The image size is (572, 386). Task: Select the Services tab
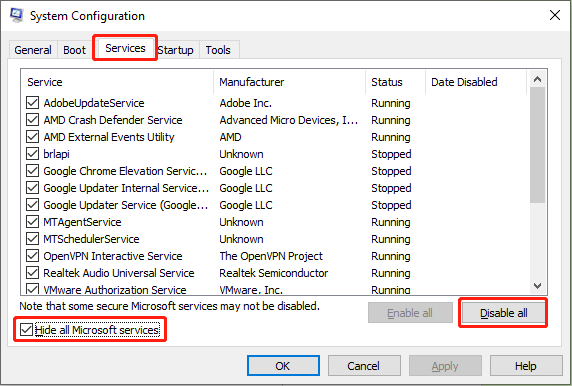pos(125,48)
